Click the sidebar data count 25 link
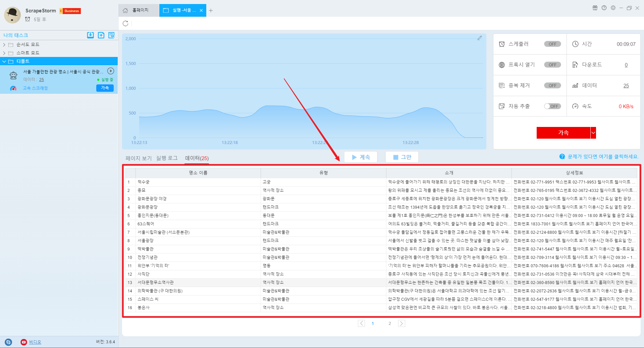644x348 pixels. point(41,80)
